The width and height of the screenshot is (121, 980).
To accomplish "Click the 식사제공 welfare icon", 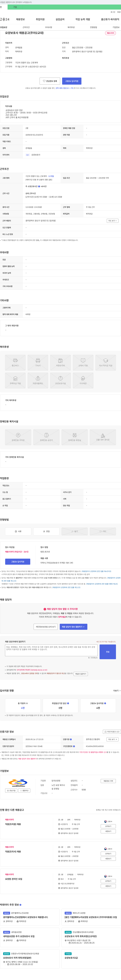I will pos(83,380).
